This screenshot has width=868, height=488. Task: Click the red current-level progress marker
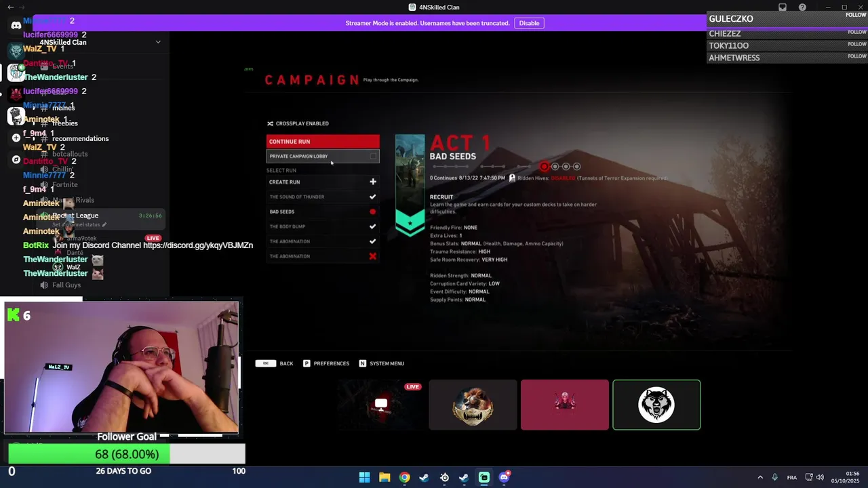point(544,167)
